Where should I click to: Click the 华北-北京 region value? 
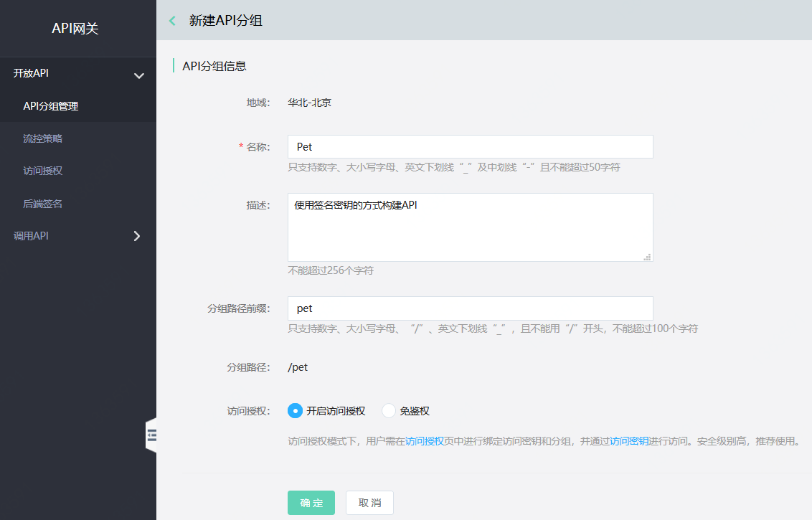[x=310, y=103]
